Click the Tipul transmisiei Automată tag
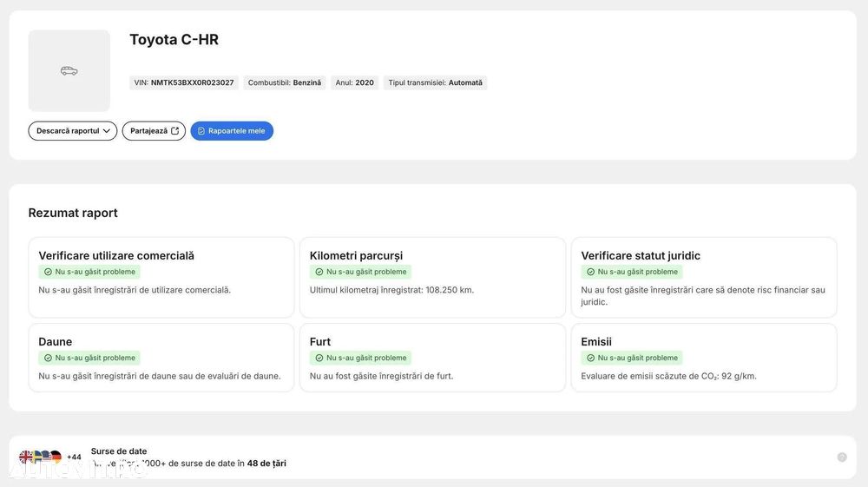Image resolution: width=868 pixels, height=487 pixels. (435, 82)
